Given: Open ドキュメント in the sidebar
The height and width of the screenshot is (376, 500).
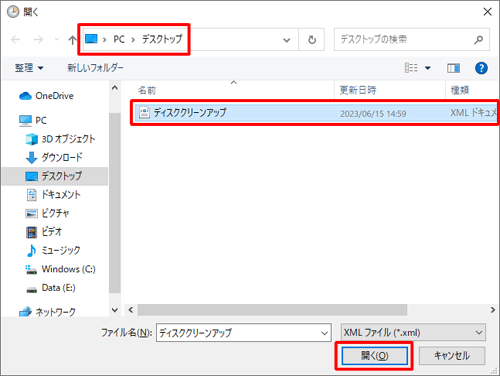Looking at the screenshot, I should [53, 195].
